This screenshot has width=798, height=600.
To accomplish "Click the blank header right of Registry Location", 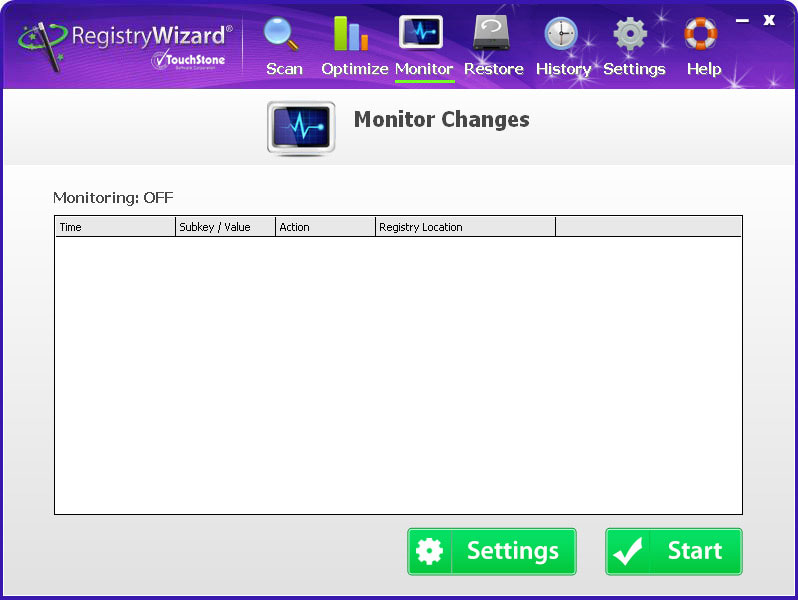I will (648, 227).
